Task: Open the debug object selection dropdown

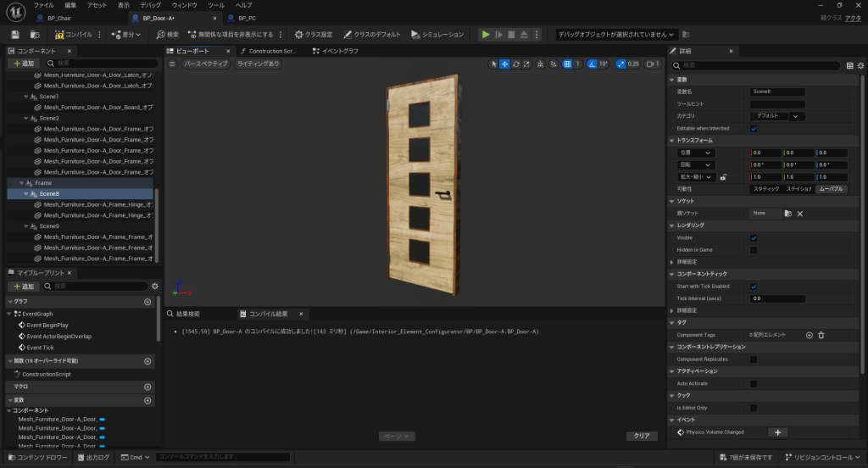Action: tap(616, 35)
